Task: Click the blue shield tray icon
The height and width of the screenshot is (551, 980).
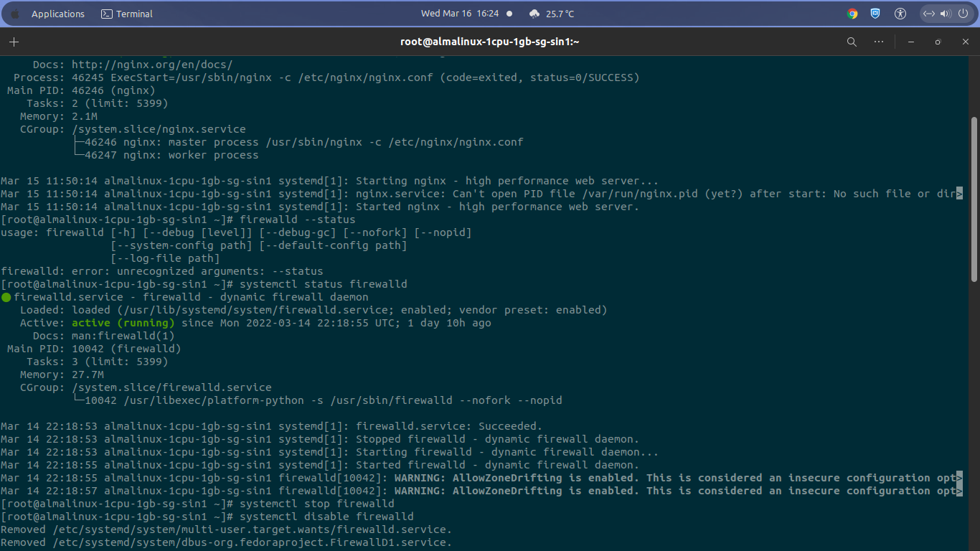Action: click(x=875, y=14)
